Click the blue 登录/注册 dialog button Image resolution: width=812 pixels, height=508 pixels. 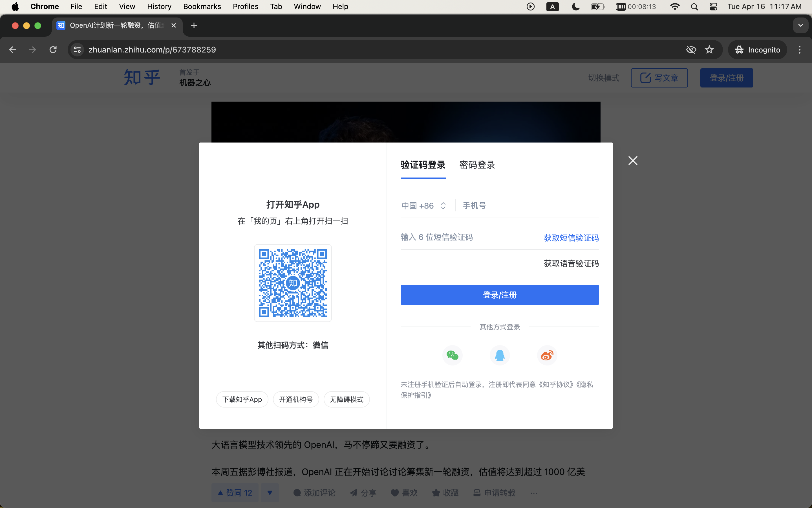[x=500, y=295]
